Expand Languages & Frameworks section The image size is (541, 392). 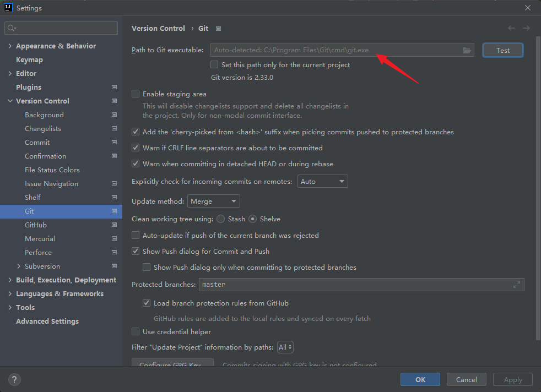pos(10,294)
